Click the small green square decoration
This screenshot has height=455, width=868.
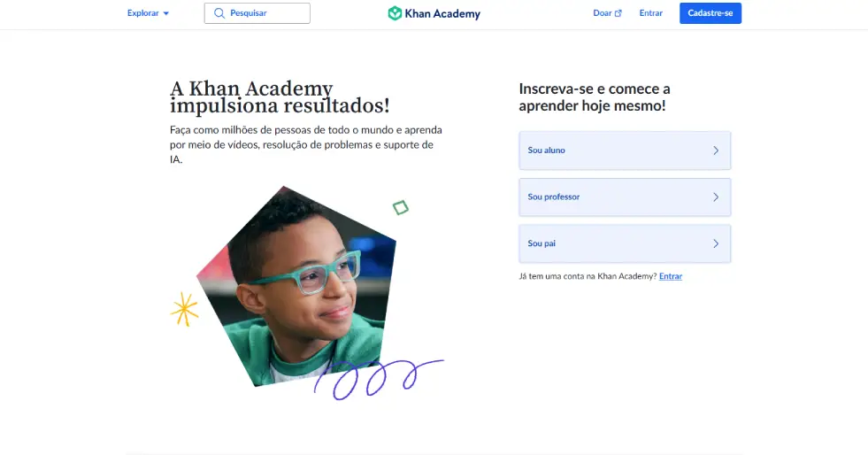[401, 207]
